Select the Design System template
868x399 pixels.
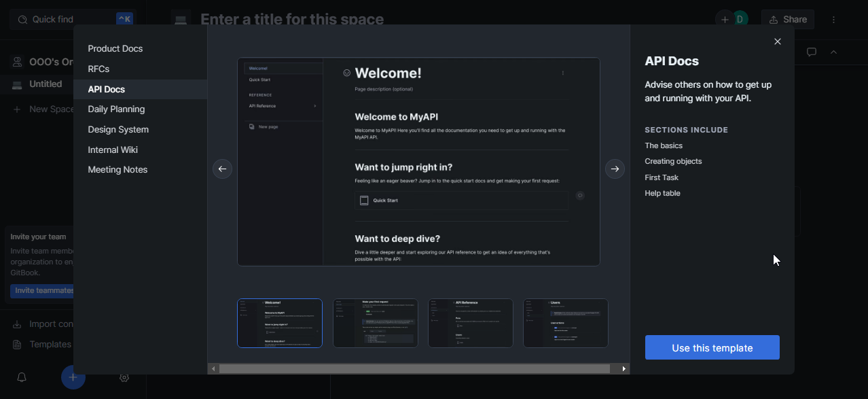pos(118,130)
